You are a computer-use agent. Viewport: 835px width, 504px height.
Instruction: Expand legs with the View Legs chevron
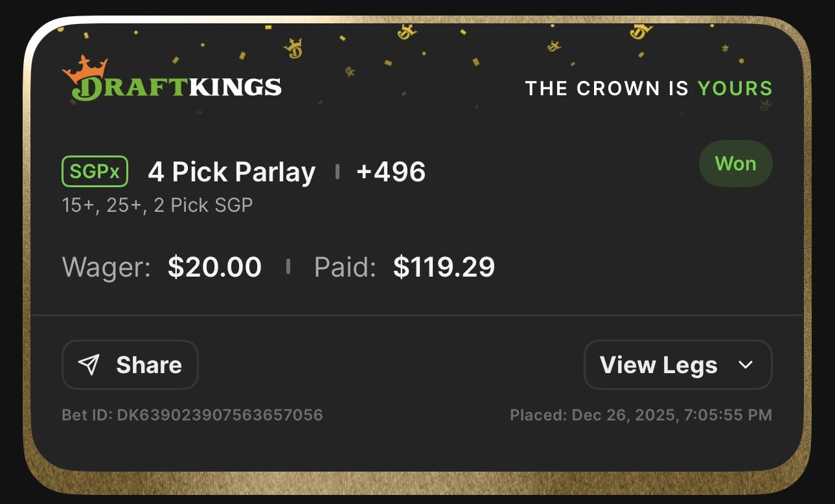click(746, 365)
